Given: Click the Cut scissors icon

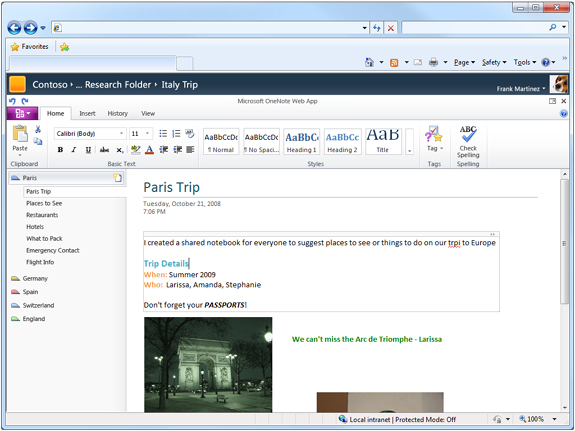Looking at the screenshot, I should point(38,129).
